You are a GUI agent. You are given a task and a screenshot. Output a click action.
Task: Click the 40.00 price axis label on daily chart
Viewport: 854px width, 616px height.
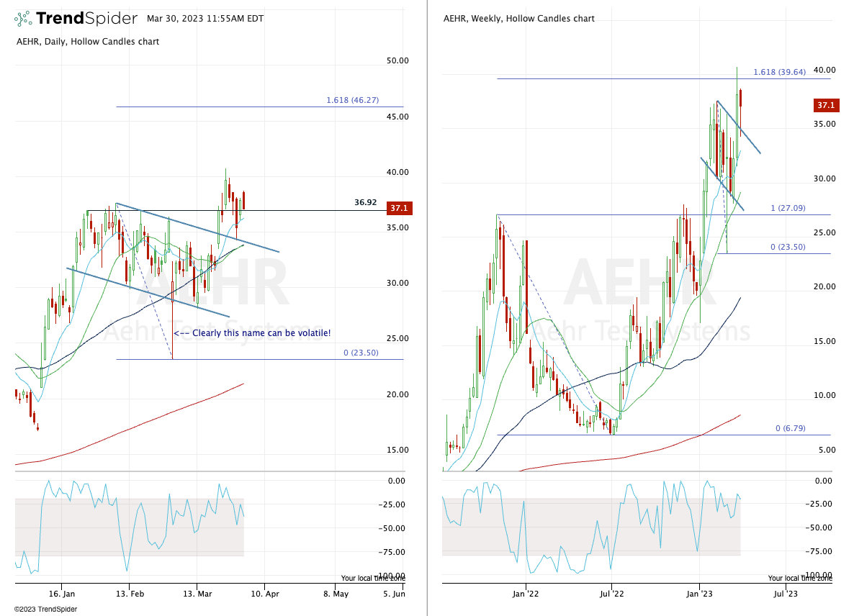point(397,172)
